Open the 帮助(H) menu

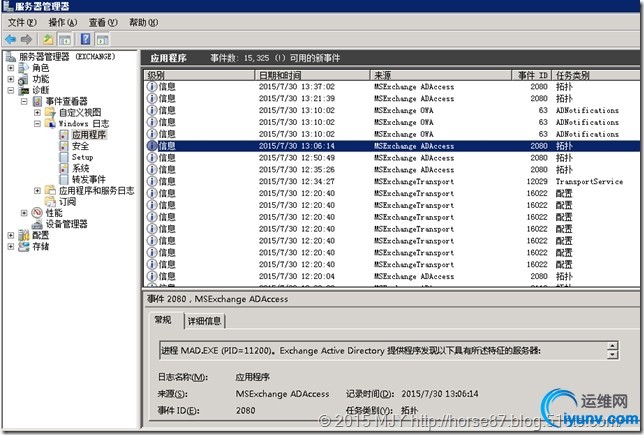tap(143, 23)
